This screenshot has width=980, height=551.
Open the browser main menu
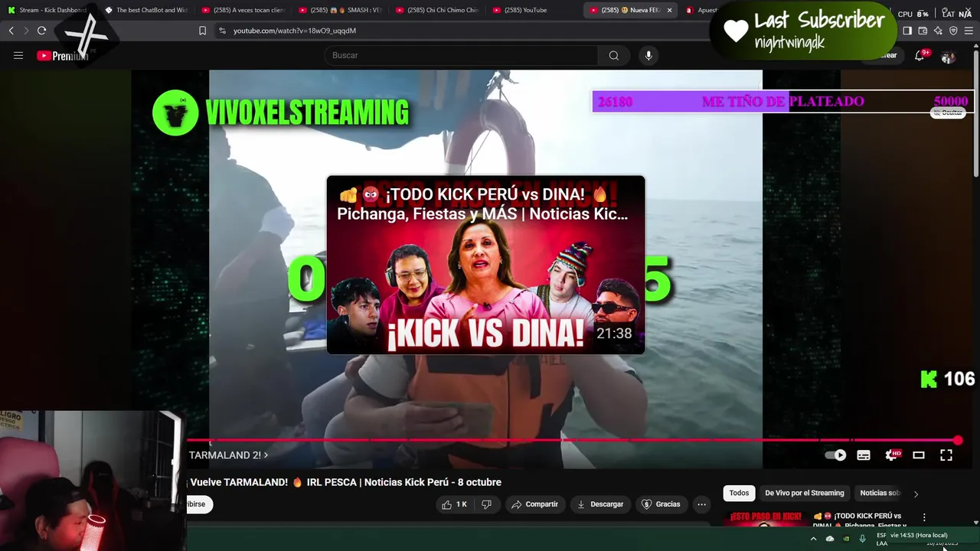[x=969, y=31]
